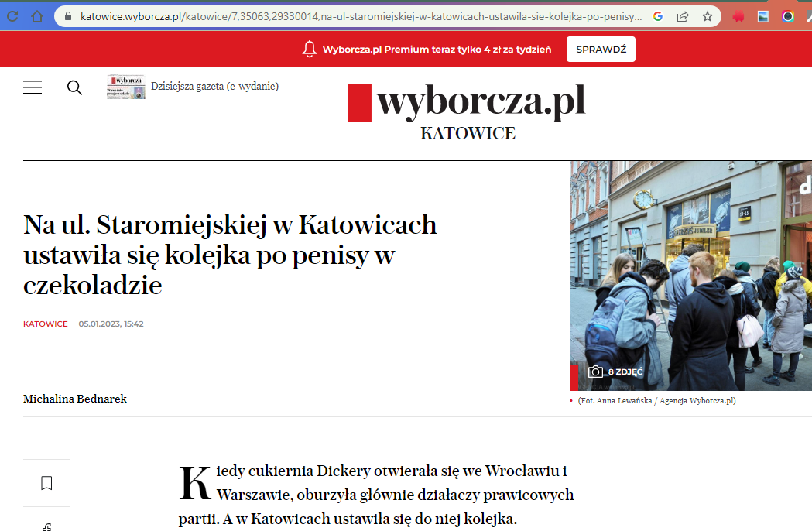Reload the page in the browser

(12, 16)
